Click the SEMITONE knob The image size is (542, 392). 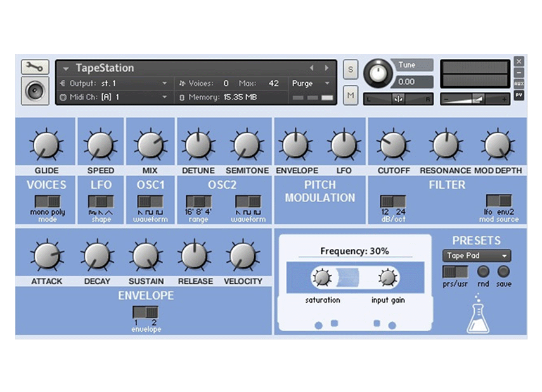pyautogui.click(x=247, y=145)
